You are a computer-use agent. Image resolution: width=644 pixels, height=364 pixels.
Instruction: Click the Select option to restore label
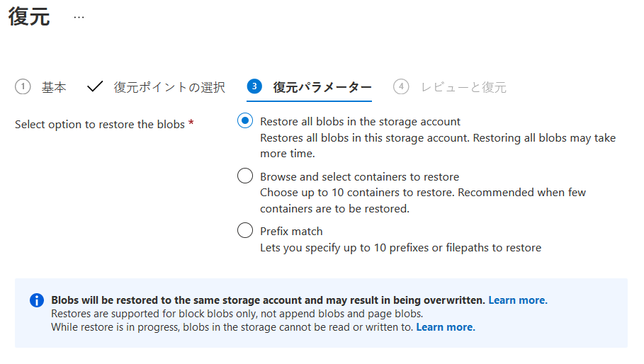pos(100,125)
